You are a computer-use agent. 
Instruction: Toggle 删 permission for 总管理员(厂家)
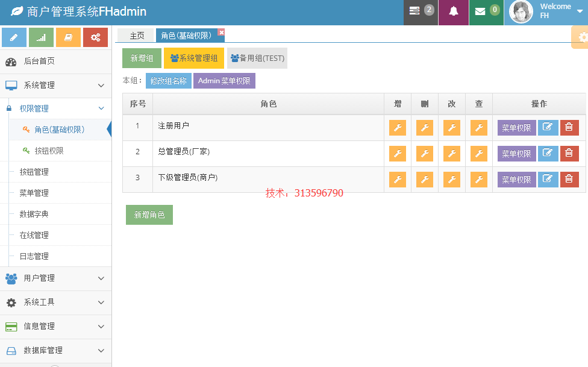coord(425,154)
